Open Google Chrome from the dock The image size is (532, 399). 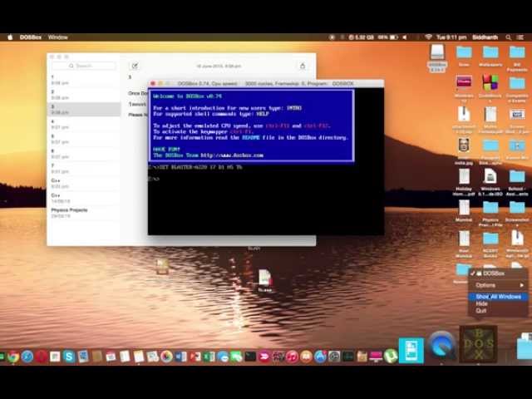tap(13, 357)
